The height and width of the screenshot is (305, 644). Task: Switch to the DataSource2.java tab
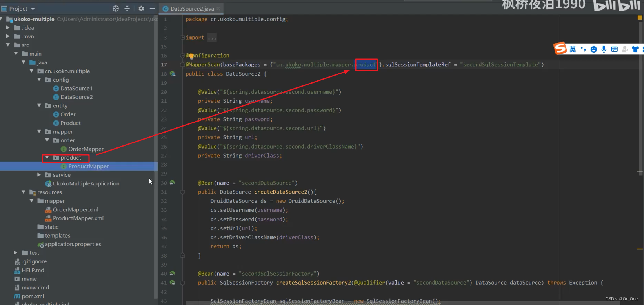click(x=192, y=9)
